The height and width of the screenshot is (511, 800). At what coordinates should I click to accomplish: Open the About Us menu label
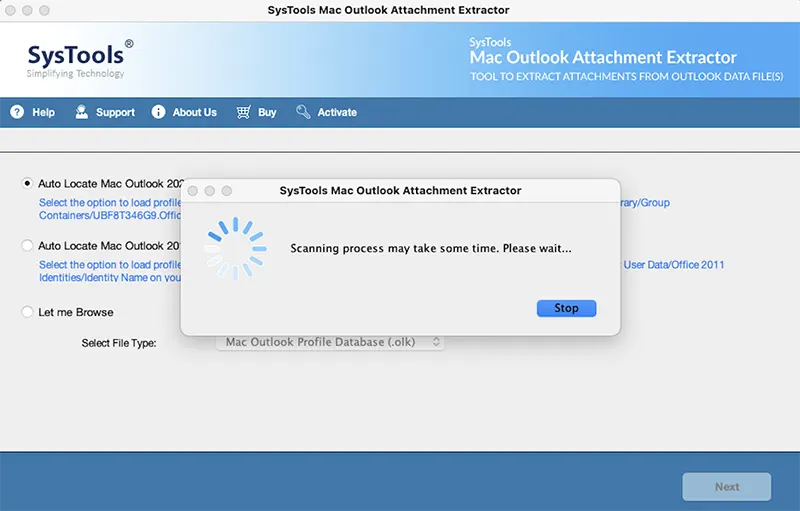pyautogui.click(x=194, y=112)
